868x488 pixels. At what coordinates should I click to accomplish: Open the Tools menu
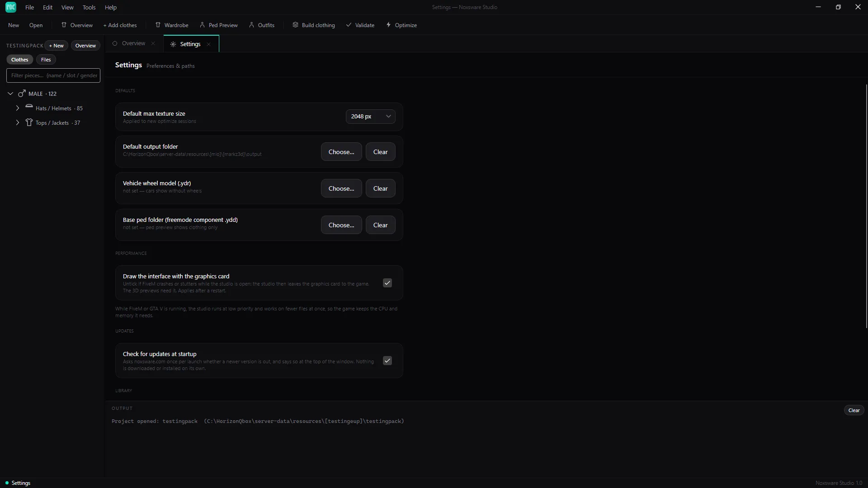click(89, 7)
